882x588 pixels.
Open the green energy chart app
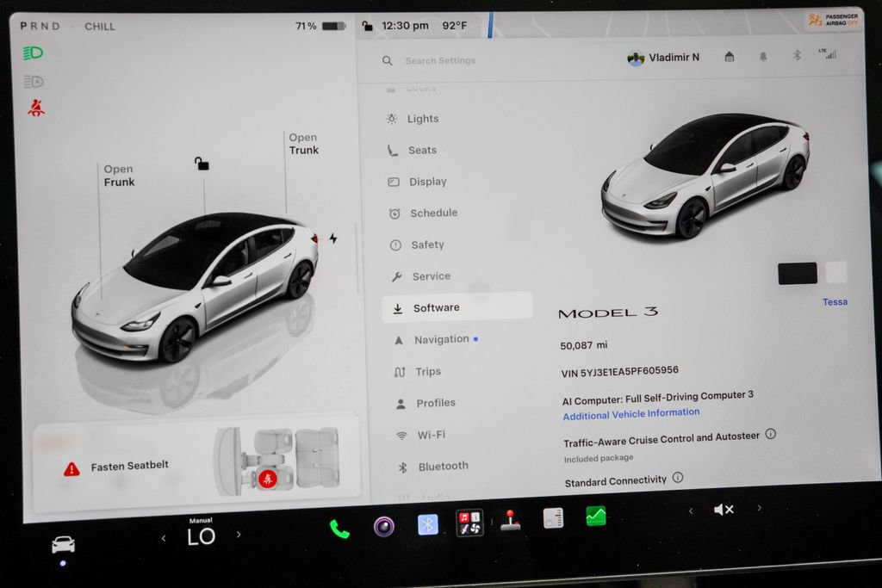(x=596, y=516)
